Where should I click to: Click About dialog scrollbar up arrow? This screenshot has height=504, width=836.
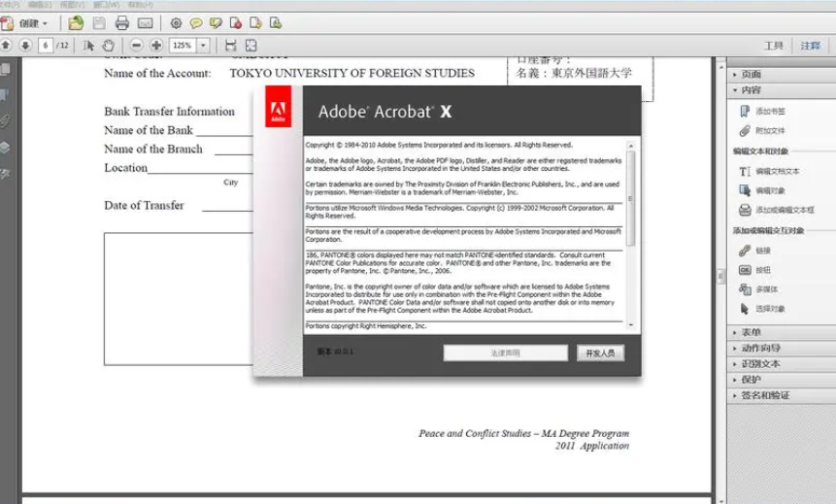click(631, 146)
